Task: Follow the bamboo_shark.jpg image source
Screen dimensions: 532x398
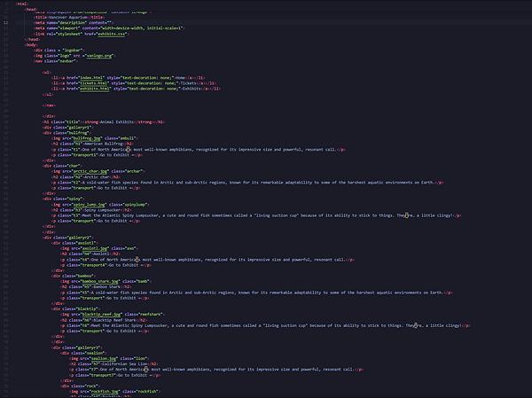Action: (x=100, y=281)
